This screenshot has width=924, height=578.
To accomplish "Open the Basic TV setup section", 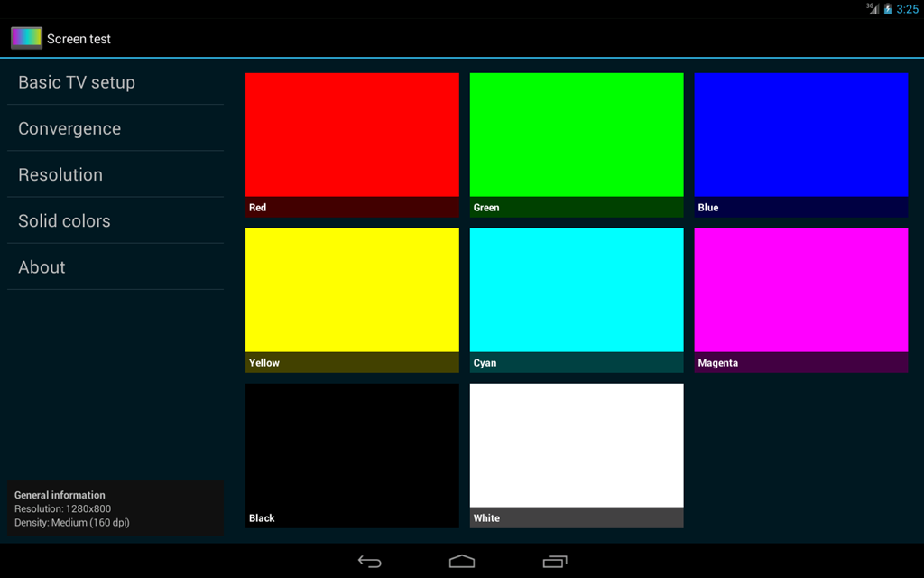I will [115, 82].
